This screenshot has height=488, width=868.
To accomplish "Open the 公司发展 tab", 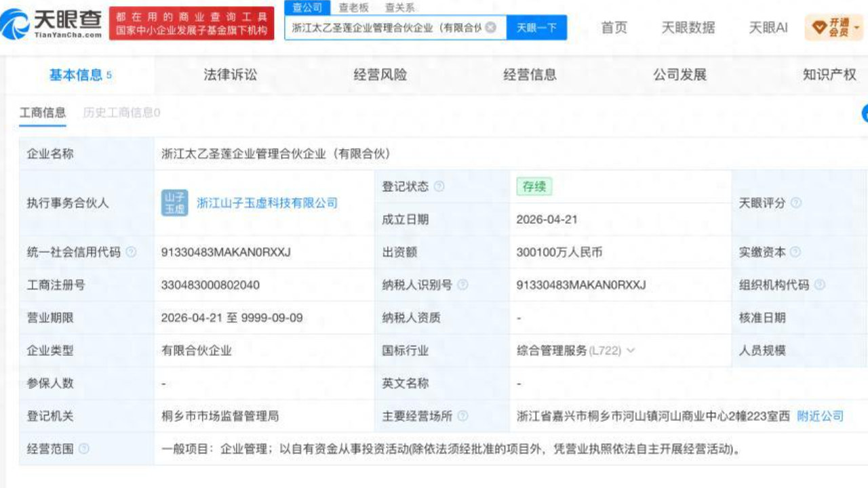I will (679, 75).
